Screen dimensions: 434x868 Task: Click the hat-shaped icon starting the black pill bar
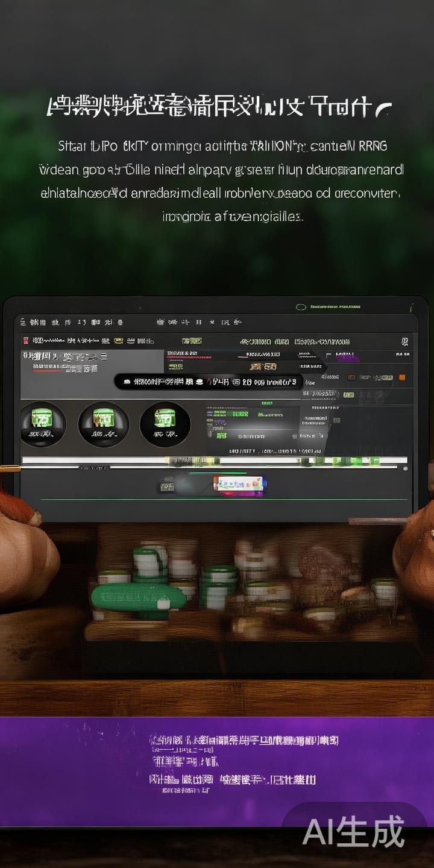click(126, 382)
